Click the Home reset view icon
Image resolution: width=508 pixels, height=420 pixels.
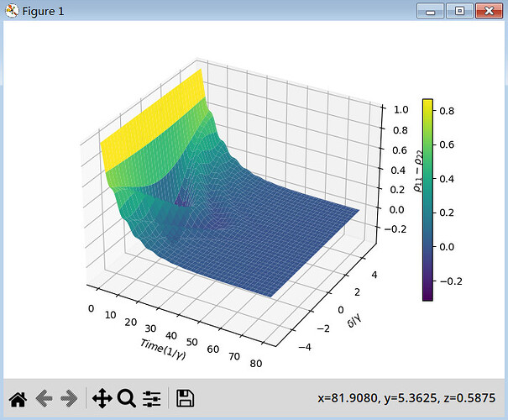pos(17,398)
